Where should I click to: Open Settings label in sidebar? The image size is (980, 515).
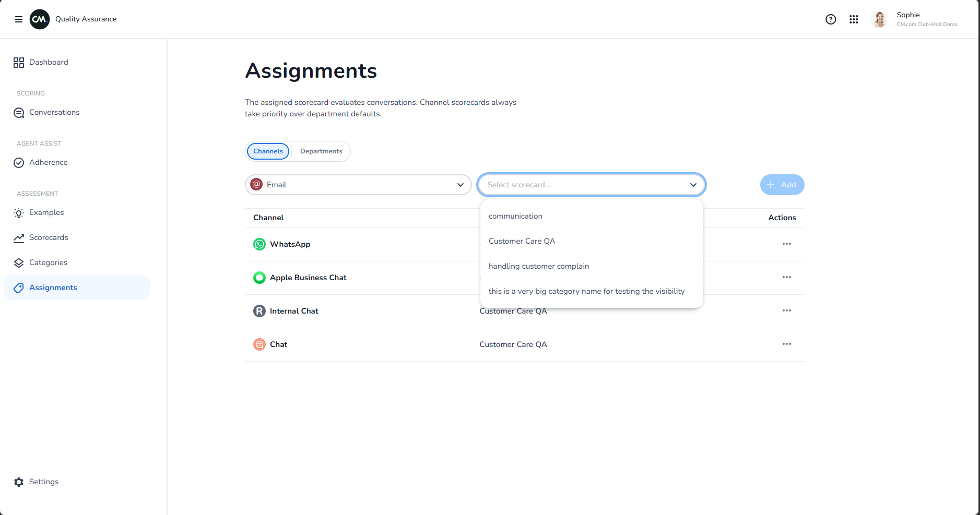44,482
